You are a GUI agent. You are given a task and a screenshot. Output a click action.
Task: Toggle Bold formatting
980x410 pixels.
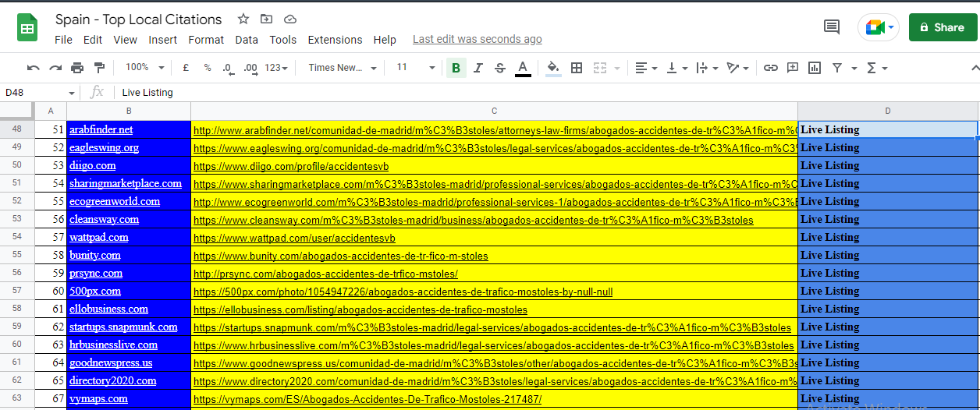point(456,68)
